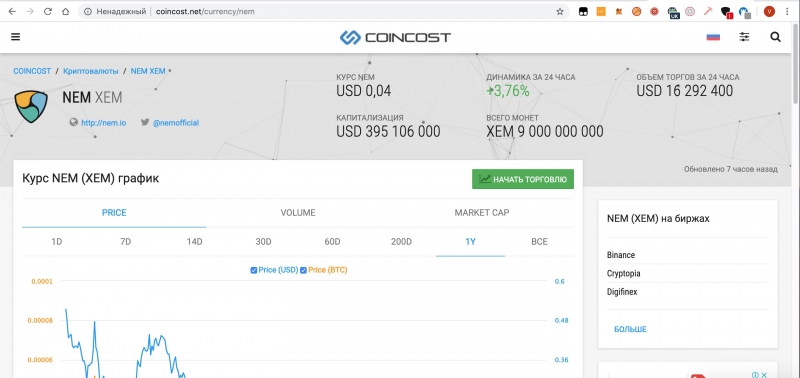Click the NEM coin logo
The height and width of the screenshot is (378, 800).
click(x=31, y=107)
